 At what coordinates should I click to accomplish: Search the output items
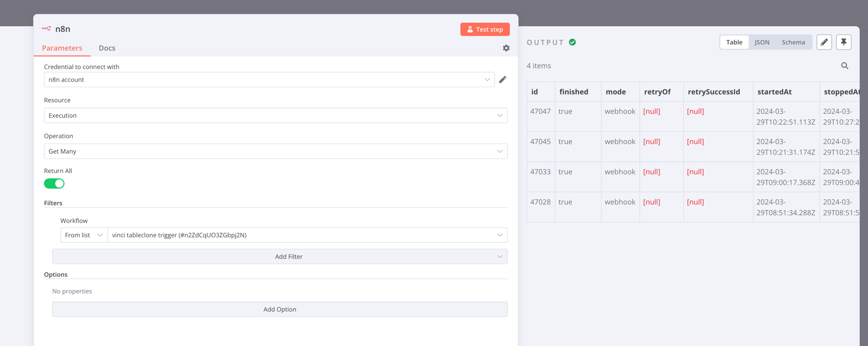tap(844, 66)
